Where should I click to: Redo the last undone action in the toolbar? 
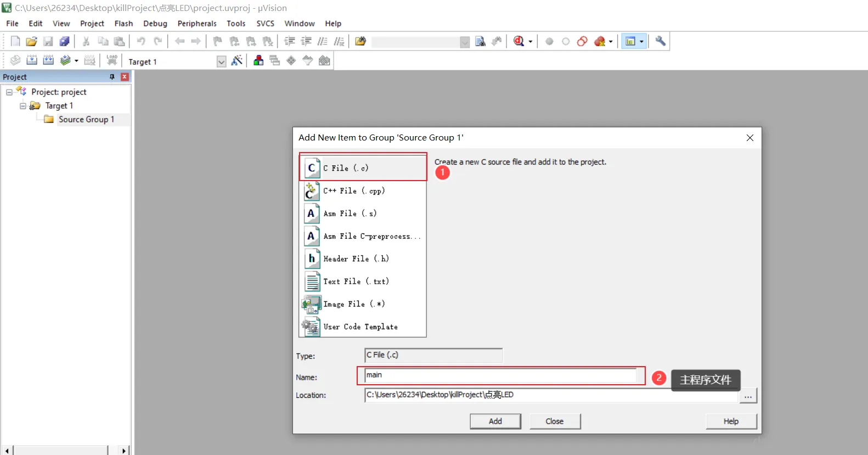click(157, 41)
